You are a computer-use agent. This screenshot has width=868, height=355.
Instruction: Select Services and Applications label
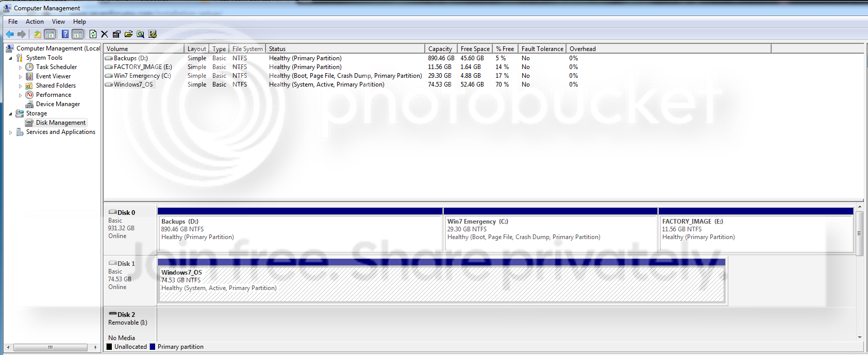tap(61, 132)
